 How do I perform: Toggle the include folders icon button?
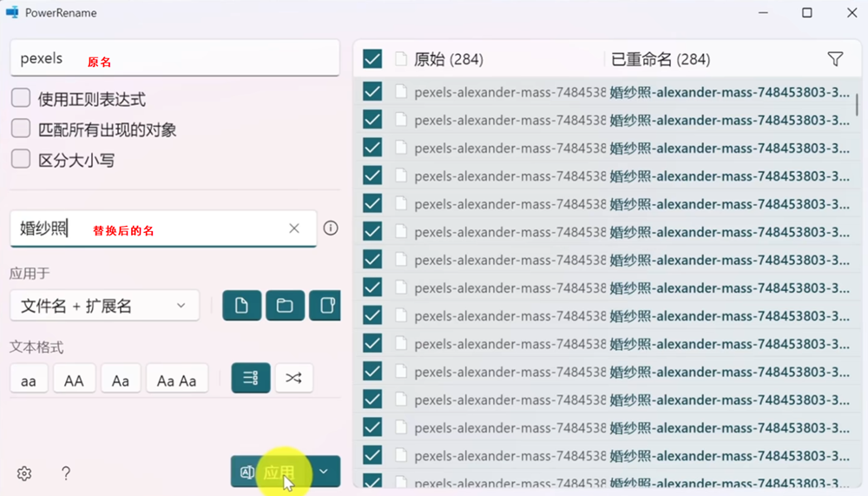(285, 306)
